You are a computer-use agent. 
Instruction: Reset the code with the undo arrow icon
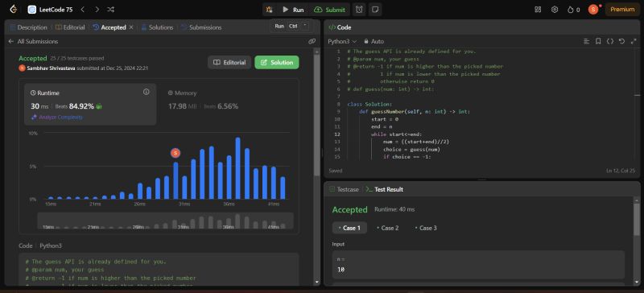[621, 41]
